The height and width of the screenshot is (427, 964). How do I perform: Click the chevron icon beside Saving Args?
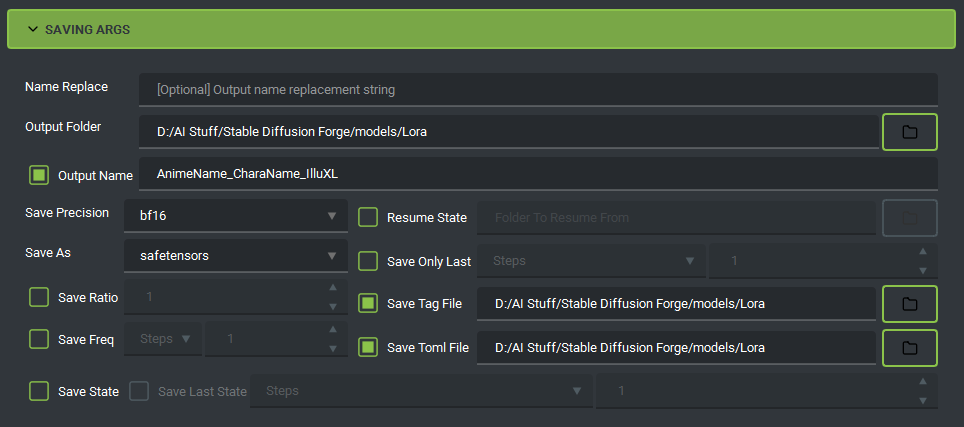click(33, 29)
